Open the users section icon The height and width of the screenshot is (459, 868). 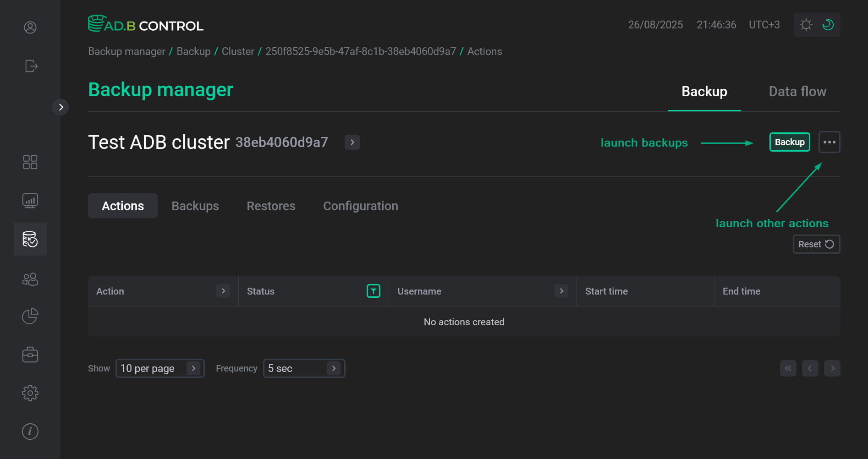(x=30, y=279)
